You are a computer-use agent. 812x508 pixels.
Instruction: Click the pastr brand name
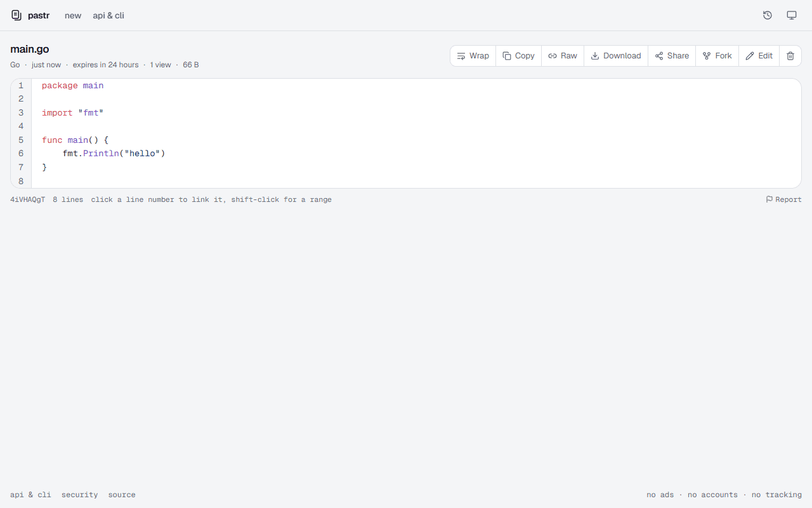pyautogui.click(x=39, y=15)
